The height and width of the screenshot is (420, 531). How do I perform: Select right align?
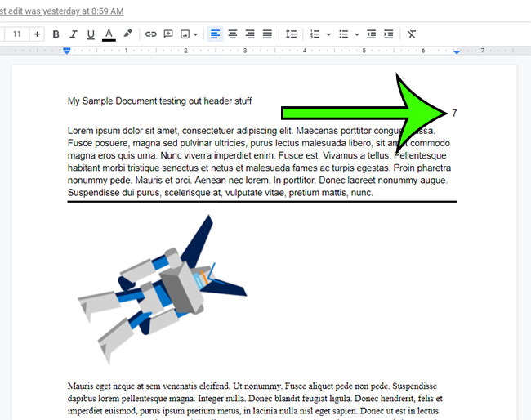(x=250, y=34)
